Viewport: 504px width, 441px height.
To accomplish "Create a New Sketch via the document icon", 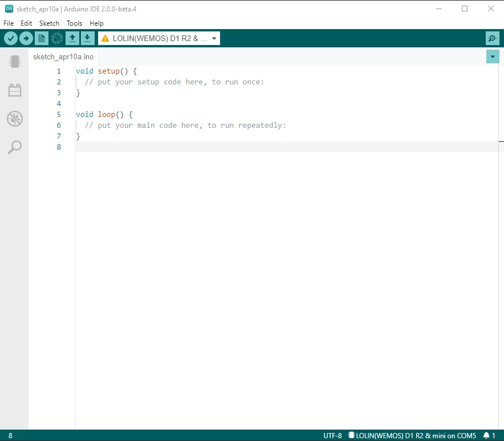I will pos(42,38).
